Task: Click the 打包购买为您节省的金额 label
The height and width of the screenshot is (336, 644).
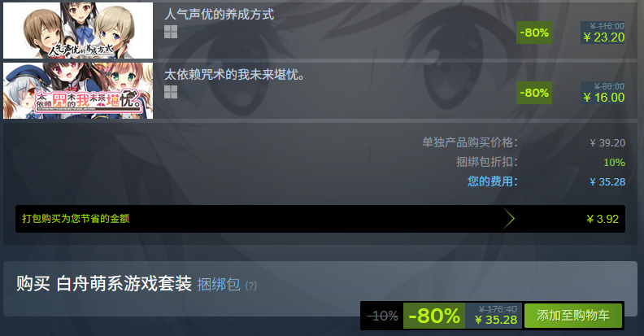Action: (x=76, y=219)
